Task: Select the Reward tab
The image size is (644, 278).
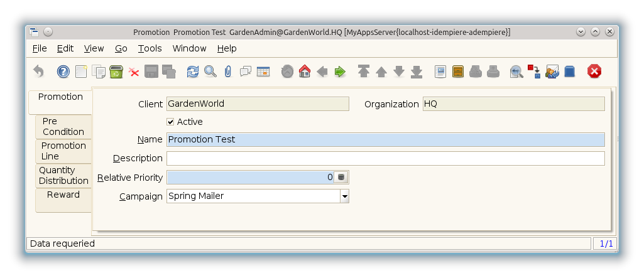Action: pyautogui.click(x=63, y=195)
